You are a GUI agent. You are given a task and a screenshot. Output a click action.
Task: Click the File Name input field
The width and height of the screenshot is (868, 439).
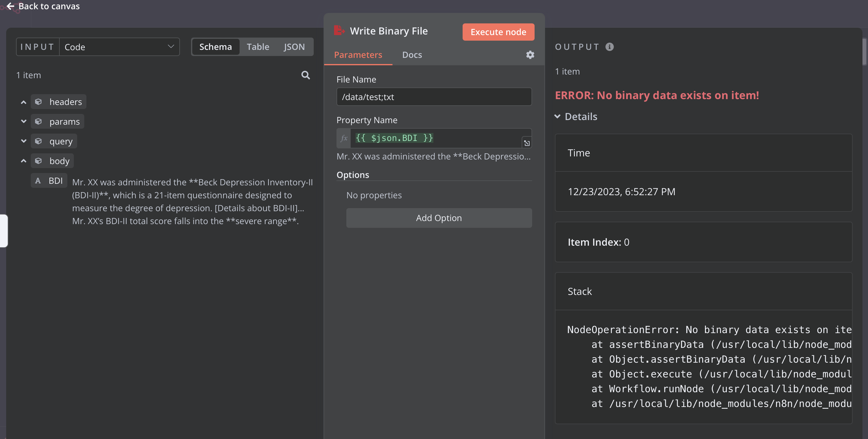pos(434,97)
